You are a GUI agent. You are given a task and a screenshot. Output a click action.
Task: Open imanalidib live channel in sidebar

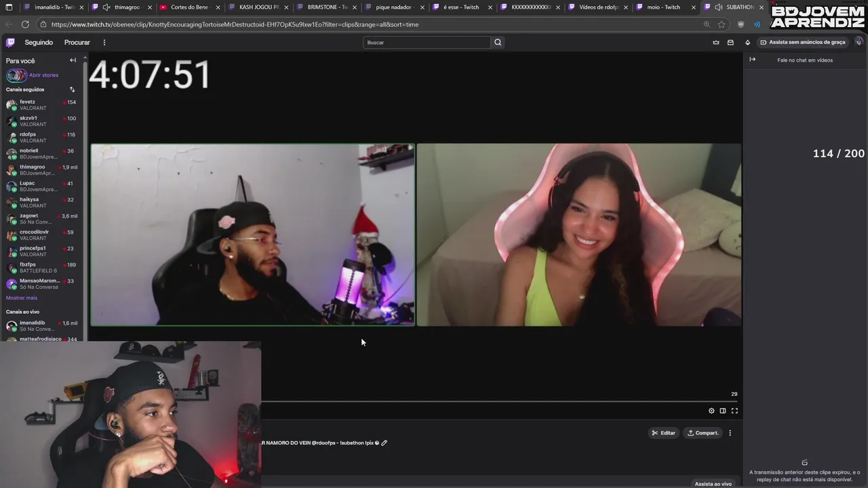(42, 325)
